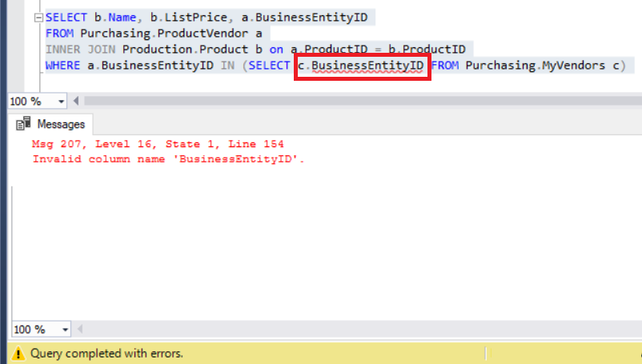The width and height of the screenshot is (642, 364).
Task: Click the 'Invalid column name' error message
Action: pos(168,159)
